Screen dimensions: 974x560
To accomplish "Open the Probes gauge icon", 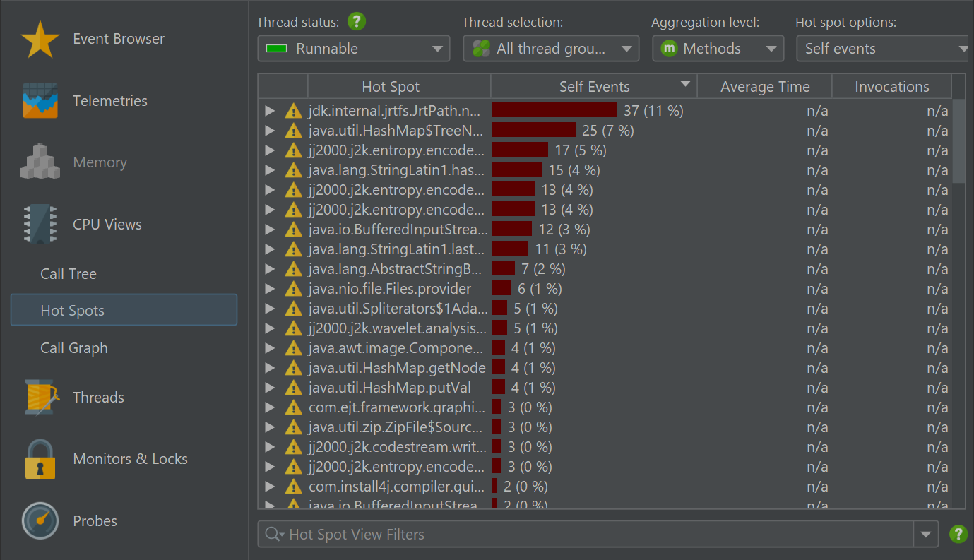I will tap(40, 521).
